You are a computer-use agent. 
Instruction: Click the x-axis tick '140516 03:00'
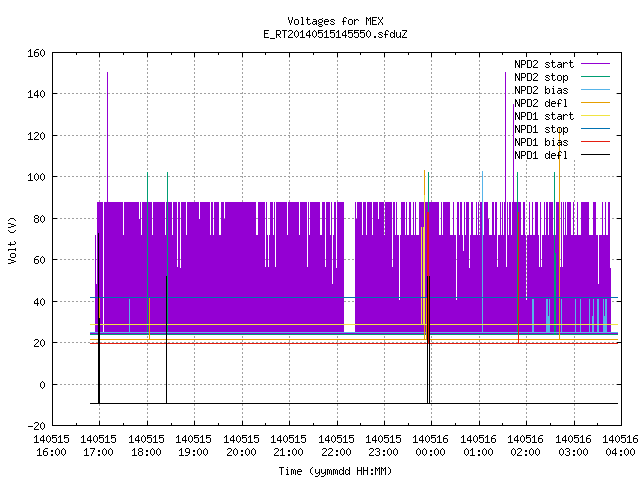pos(573,446)
